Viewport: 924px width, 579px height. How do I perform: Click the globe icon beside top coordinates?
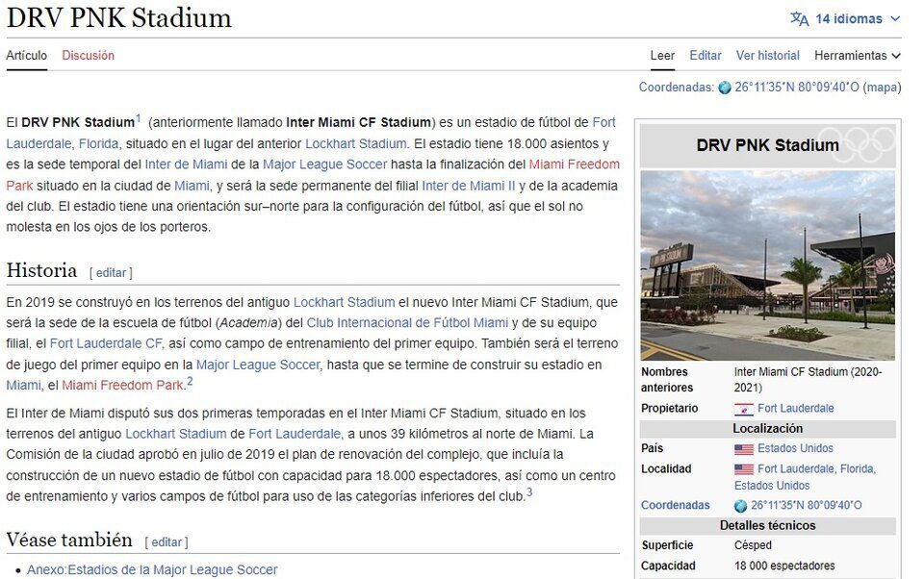click(x=725, y=88)
